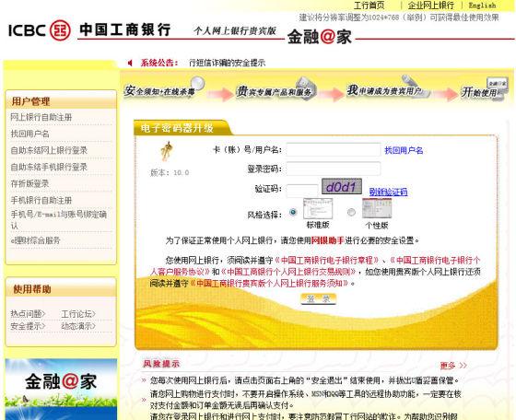Viewport: 516px width, 420px height.
Task: Click the 登录 login button
Action: (x=318, y=298)
